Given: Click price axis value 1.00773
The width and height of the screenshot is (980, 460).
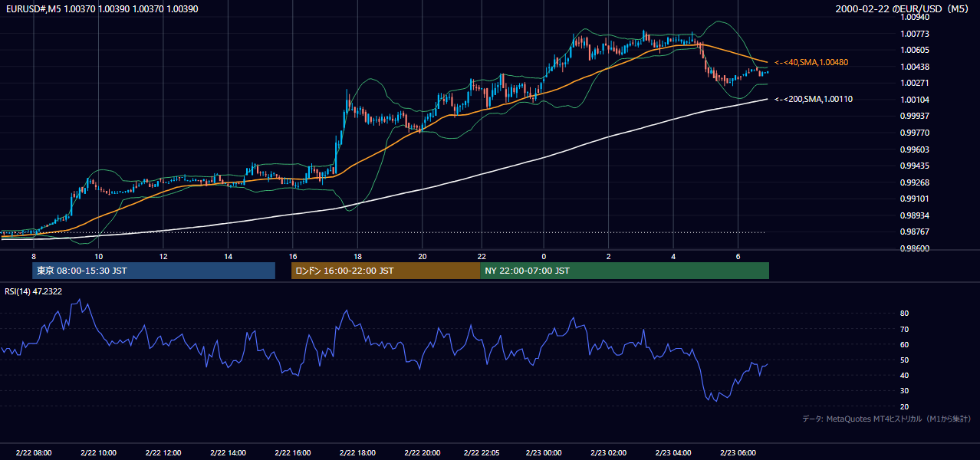Looking at the screenshot, I should click(915, 34).
